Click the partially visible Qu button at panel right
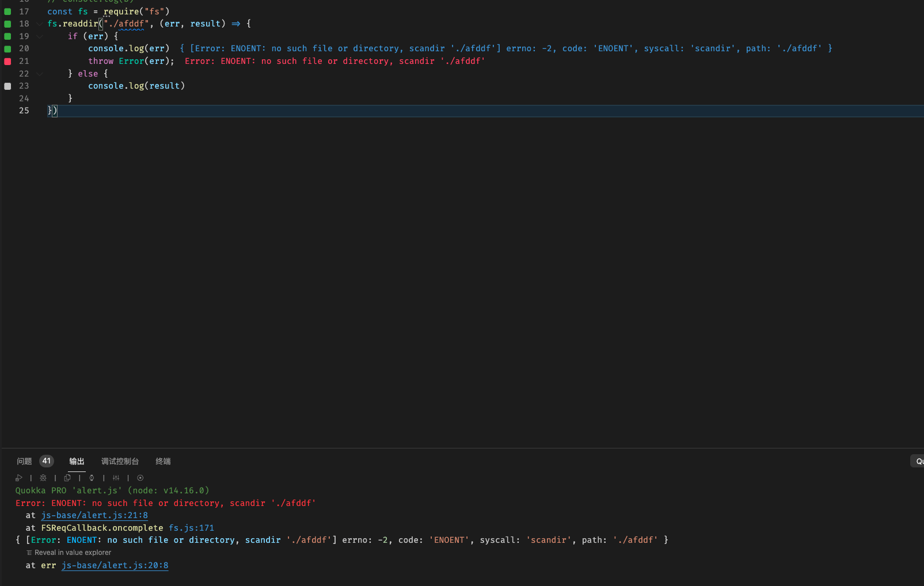The image size is (924, 586). coord(918,461)
